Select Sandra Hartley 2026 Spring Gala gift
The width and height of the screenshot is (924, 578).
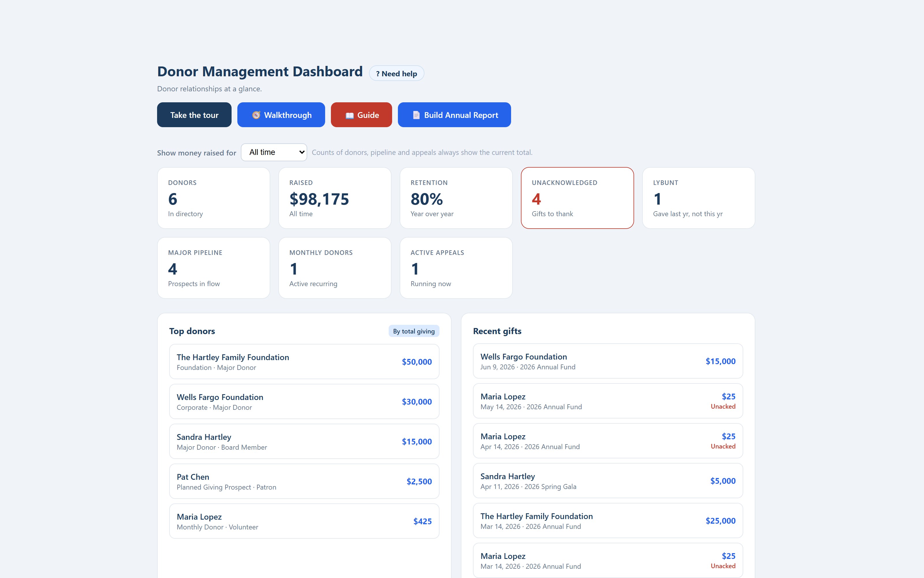(x=608, y=481)
